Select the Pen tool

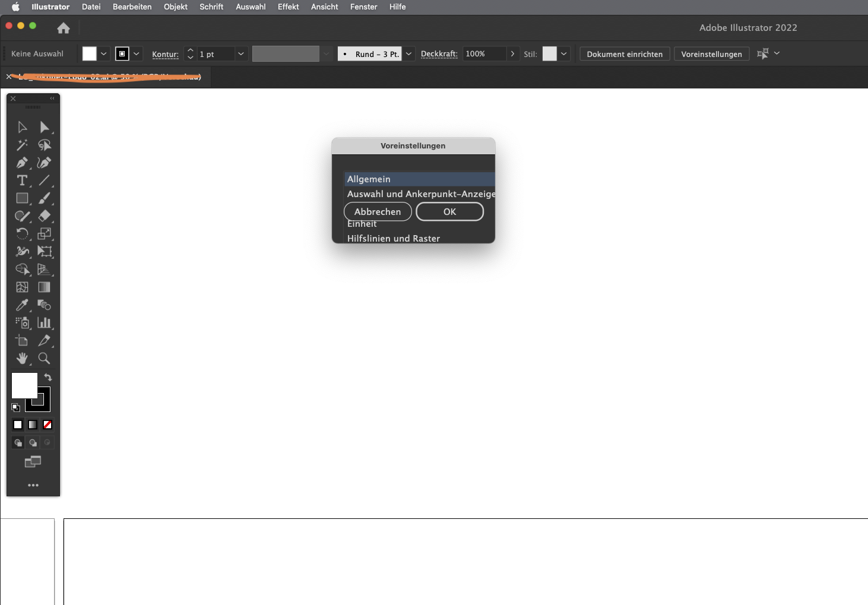click(x=22, y=163)
